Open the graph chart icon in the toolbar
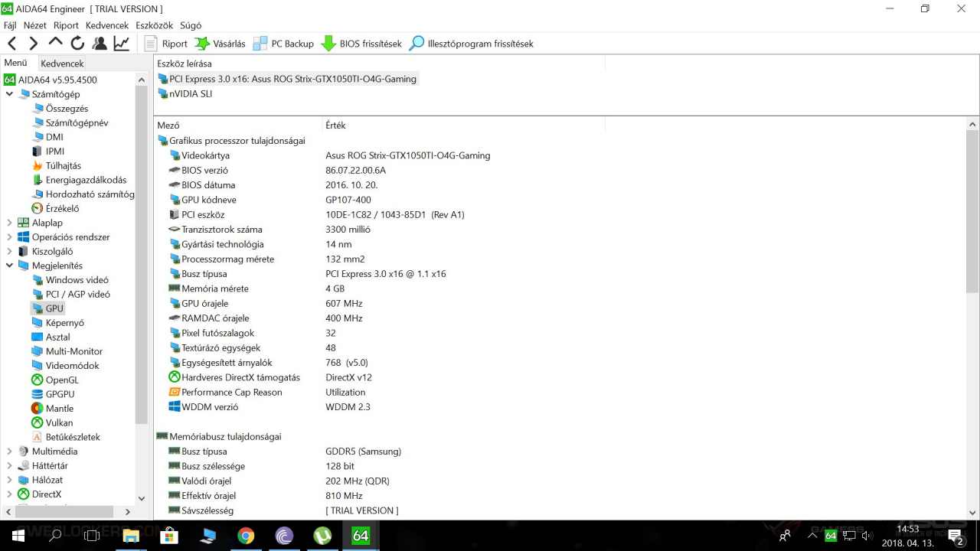This screenshot has height=551, width=980. 122,44
